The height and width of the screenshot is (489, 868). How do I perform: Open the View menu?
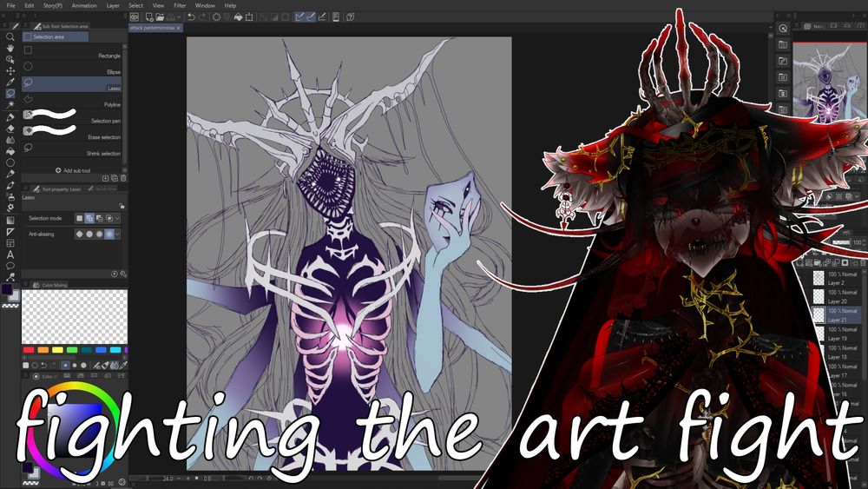[x=158, y=5]
